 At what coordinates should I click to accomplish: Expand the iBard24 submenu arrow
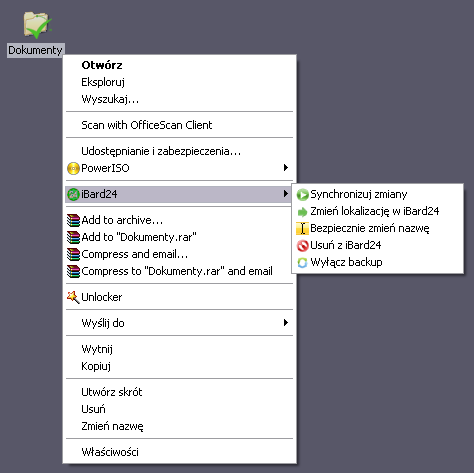click(x=286, y=193)
